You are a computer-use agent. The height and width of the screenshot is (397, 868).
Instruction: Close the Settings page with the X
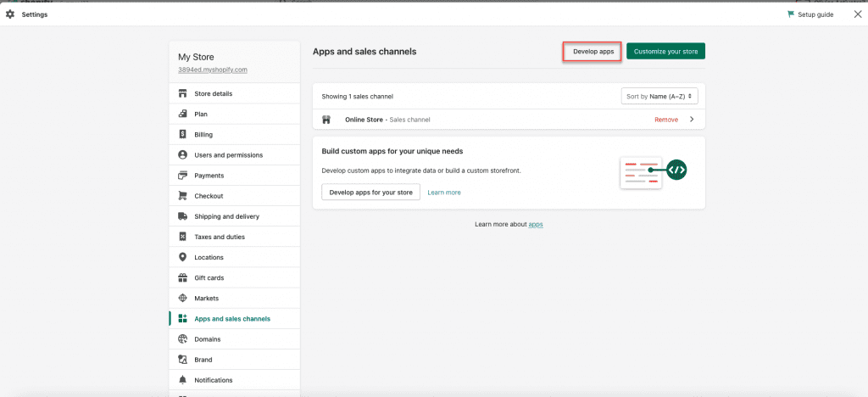pyautogui.click(x=858, y=14)
